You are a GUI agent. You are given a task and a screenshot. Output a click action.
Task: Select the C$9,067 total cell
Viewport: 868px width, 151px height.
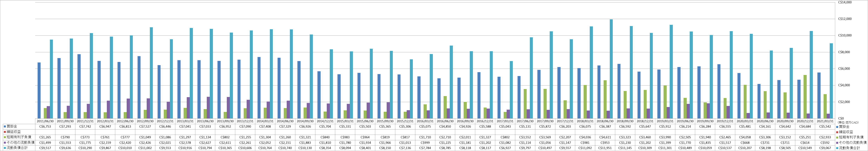[825, 148]
